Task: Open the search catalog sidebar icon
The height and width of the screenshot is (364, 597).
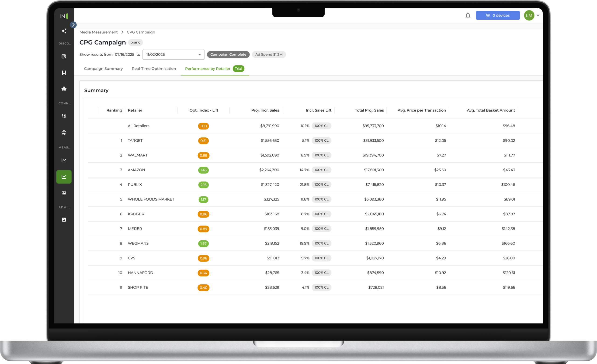Action: [64, 56]
